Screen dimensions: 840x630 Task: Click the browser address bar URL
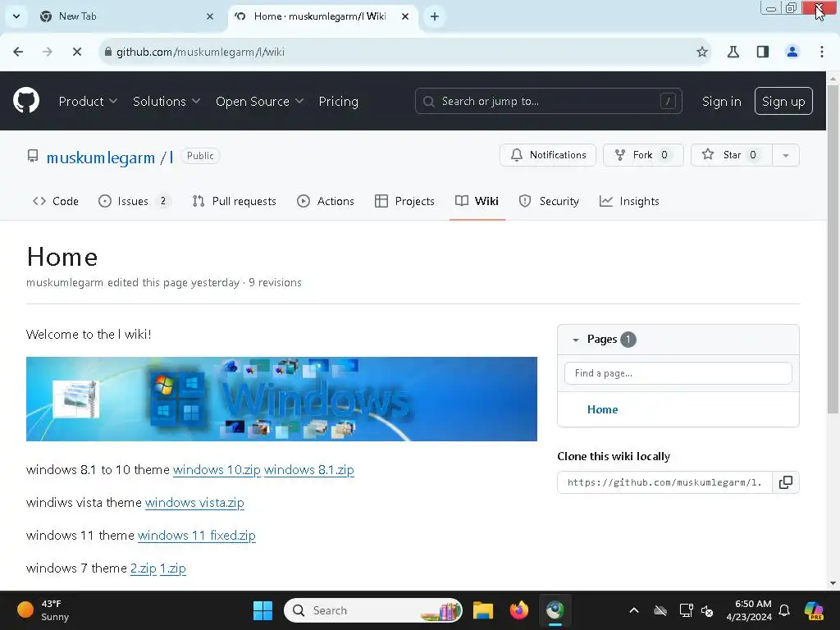(200, 52)
